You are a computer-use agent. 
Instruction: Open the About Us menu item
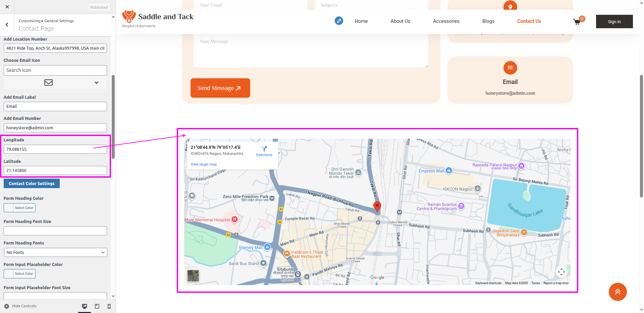tap(400, 21)
